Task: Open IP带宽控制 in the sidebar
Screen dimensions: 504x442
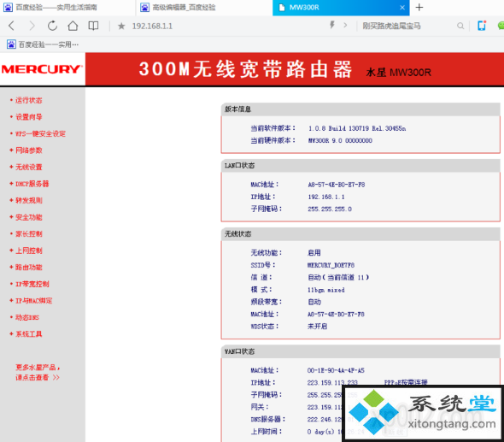Action: tap(32, 284)
